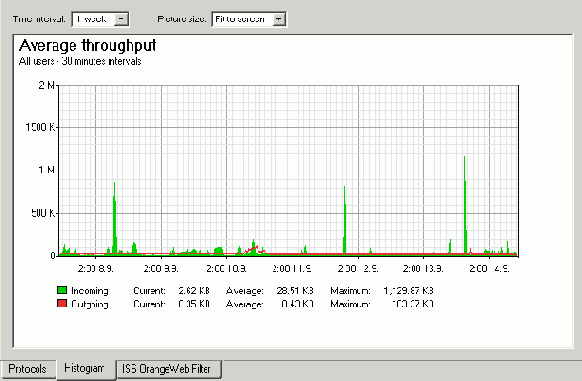Switch to the Protocols tab

pos(28,369)
